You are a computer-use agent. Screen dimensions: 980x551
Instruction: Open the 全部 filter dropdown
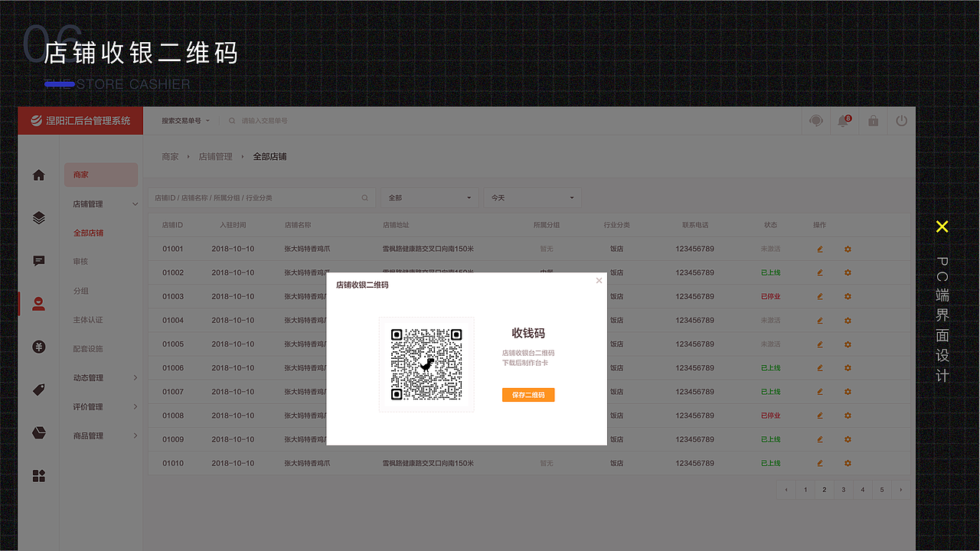(430, 197)
